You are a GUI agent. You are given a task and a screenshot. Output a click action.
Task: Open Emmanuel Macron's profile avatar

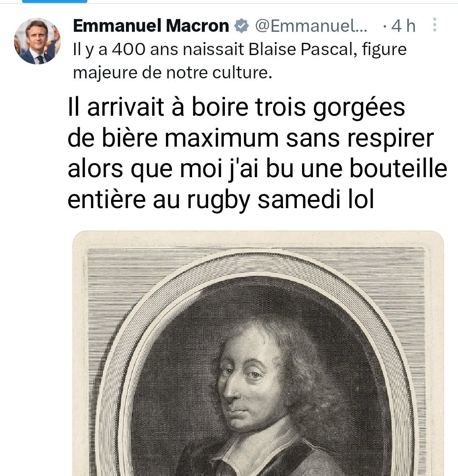coord(37,41)
